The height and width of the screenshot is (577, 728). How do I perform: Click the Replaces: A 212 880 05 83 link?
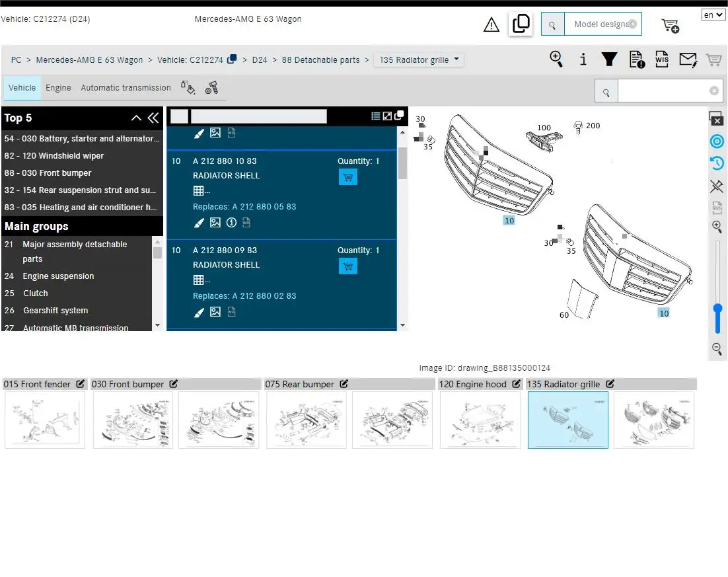pos(244,207)
